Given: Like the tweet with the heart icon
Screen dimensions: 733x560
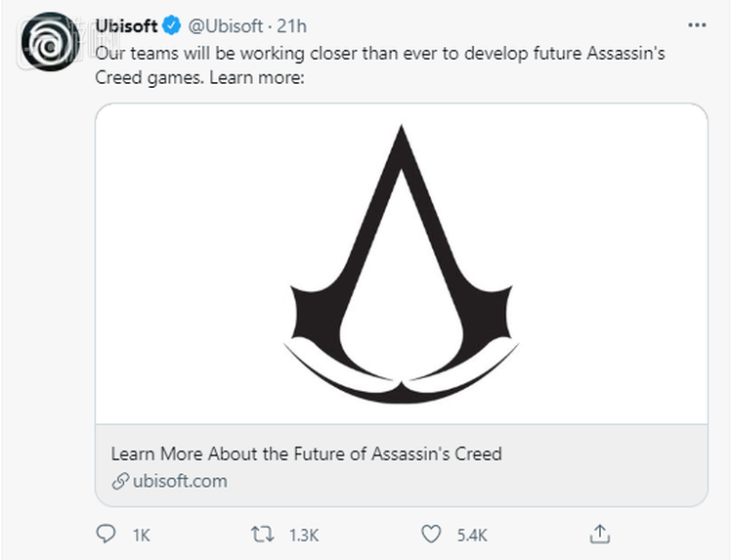Looking at the screenshot, I should (x=431, y=534).
